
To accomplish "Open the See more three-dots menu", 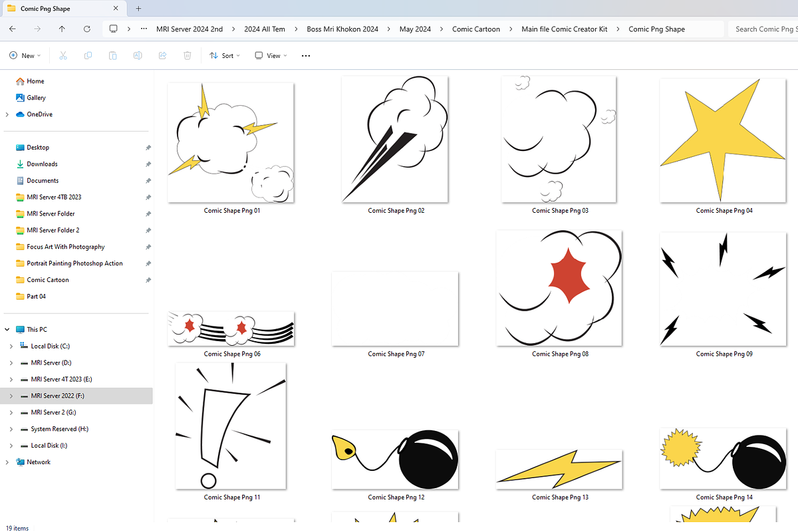I will (x=306, y=56).
